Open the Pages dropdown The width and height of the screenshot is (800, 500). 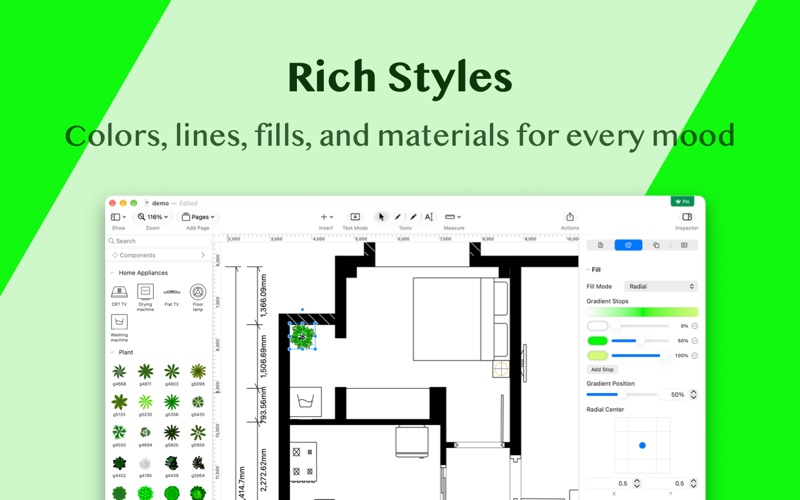point(198,217)
